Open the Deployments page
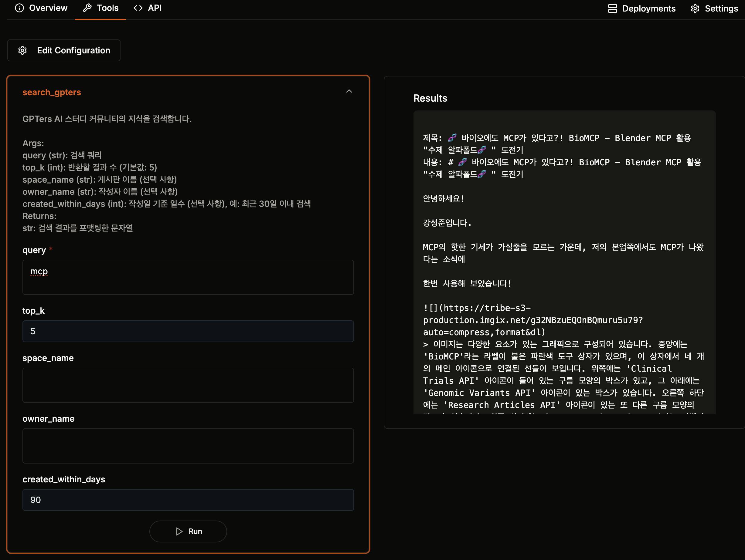The height and width of the screenshot is (560, 745). (x=648, y=9)
